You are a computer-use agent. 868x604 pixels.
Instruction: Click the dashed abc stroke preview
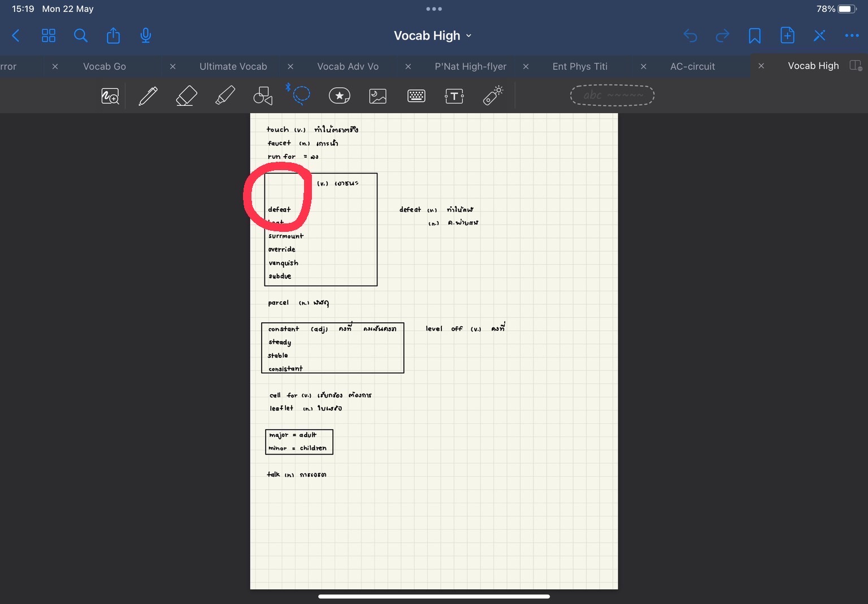coord(612,96)
